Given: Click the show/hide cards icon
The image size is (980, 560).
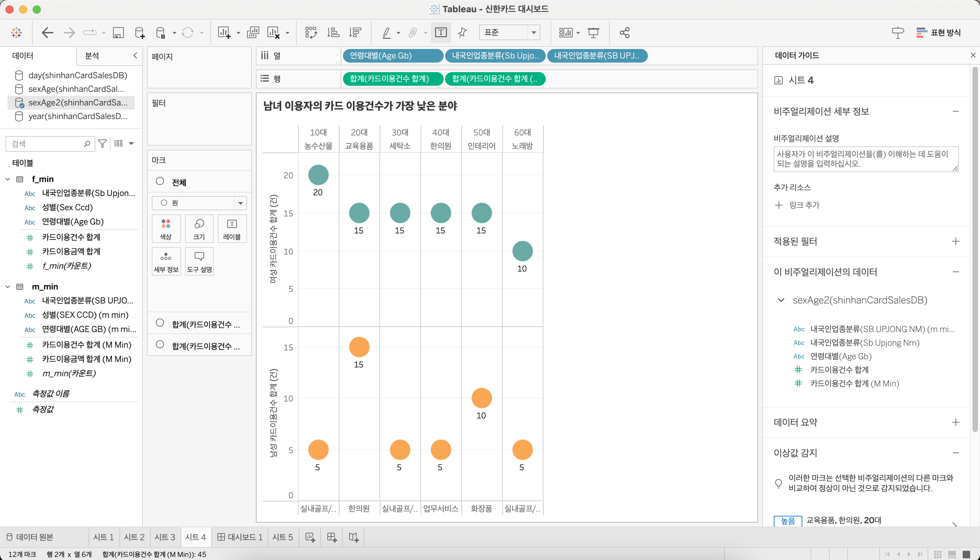Looking at the screenshot, I should (566, 33).
